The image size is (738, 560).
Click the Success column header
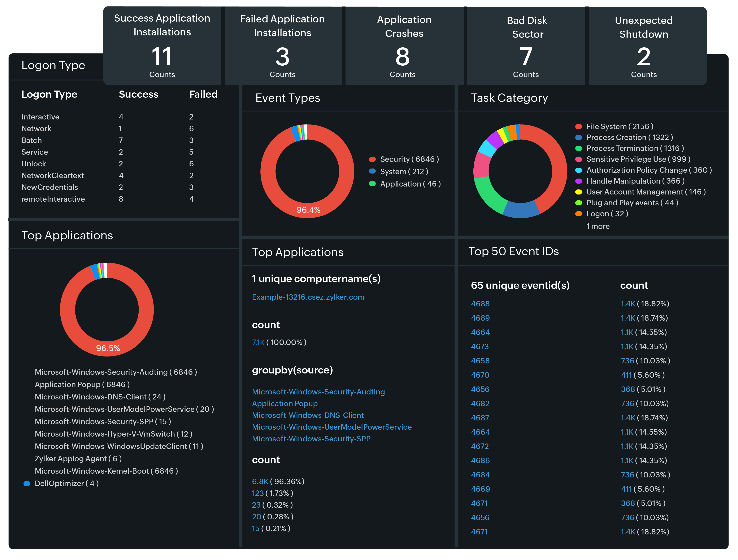coord(138,94)
